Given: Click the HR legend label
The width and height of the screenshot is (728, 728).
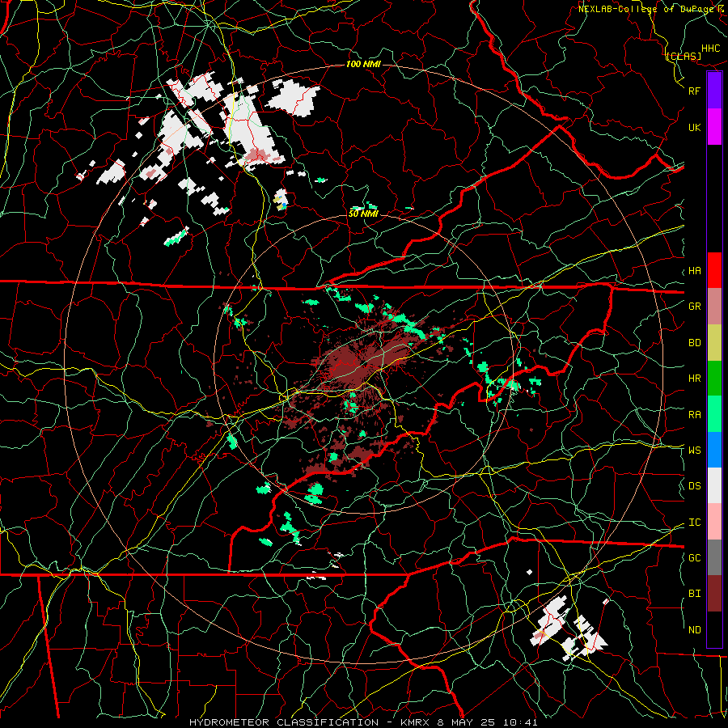Looking at the screenshot, I should point(694,379).
